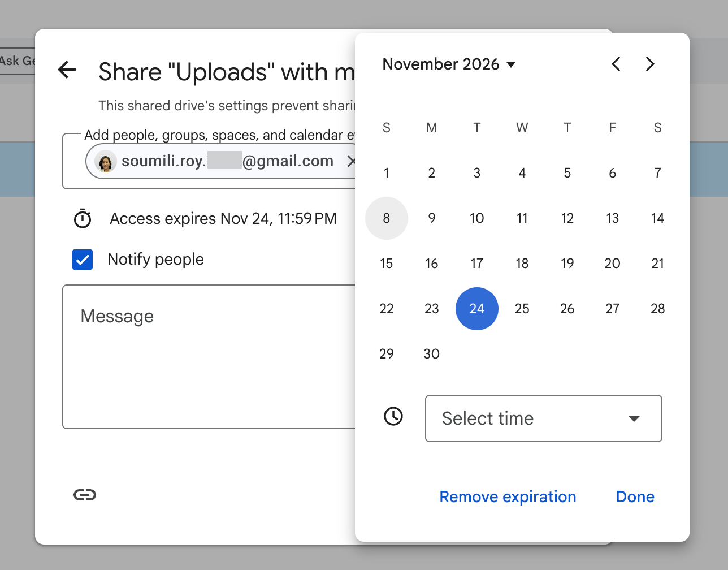Viewport: 728px width, 570px height.
Task: Select November 19 in the calendar
Action: tap(567, 264)
